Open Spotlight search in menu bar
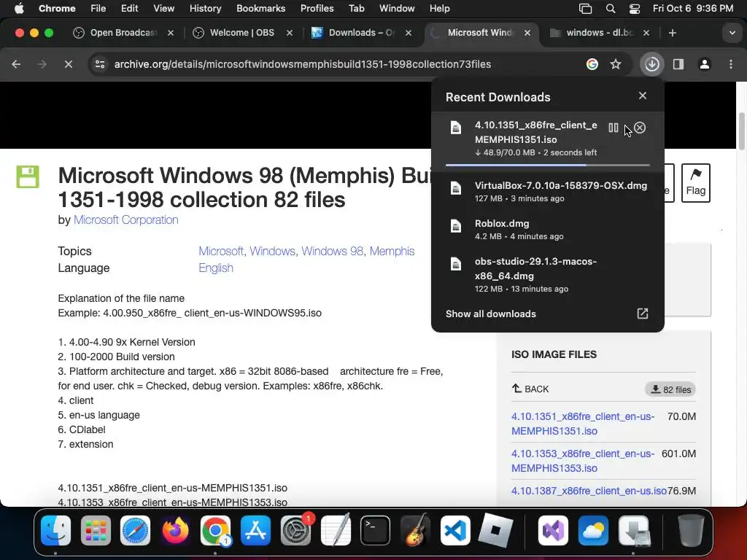The image size is (747, 560). pyautogui.click(x=611, y=8)
